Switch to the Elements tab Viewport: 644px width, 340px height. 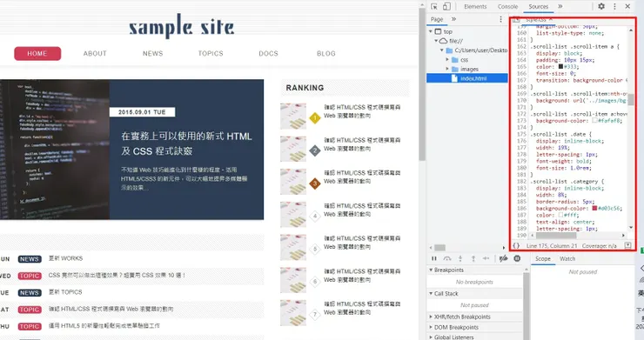coord(475,7)
